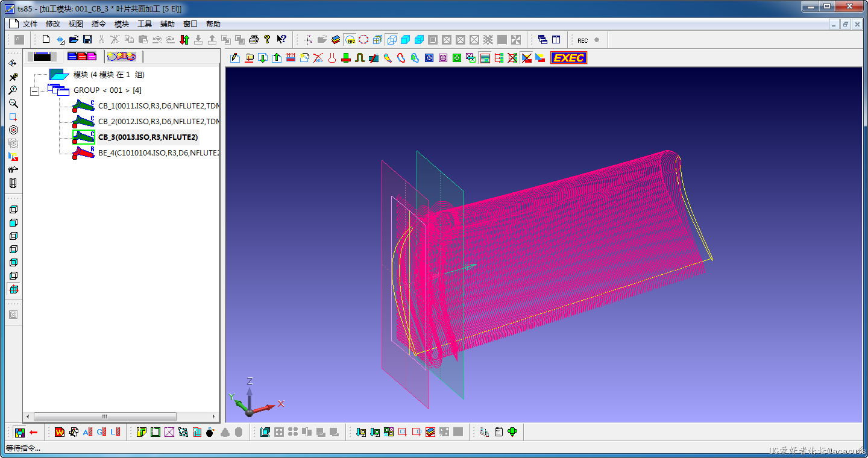Open a file with the folder icon

[74, 40]
